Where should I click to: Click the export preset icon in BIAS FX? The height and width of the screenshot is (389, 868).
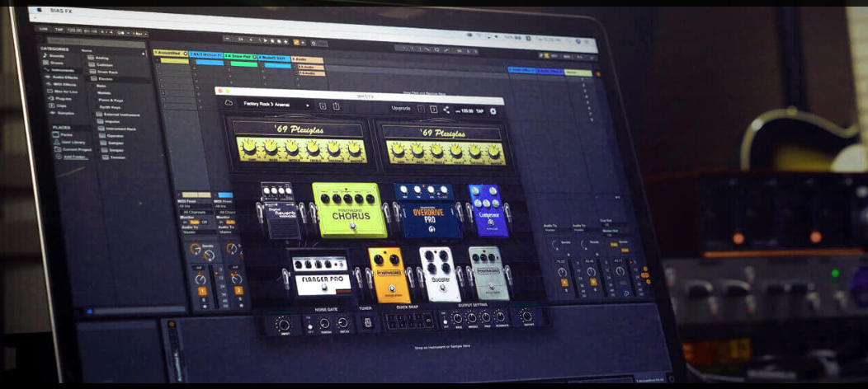click(x=336, y=106)
